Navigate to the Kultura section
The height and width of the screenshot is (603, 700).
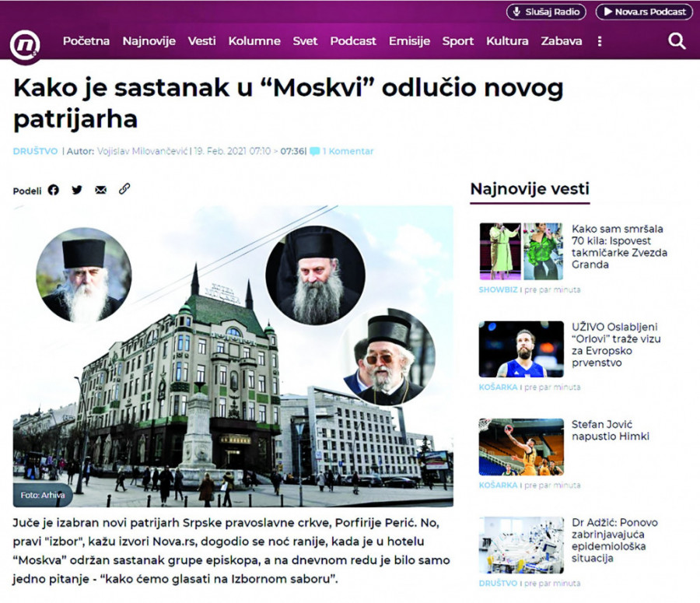pos(507,41)
